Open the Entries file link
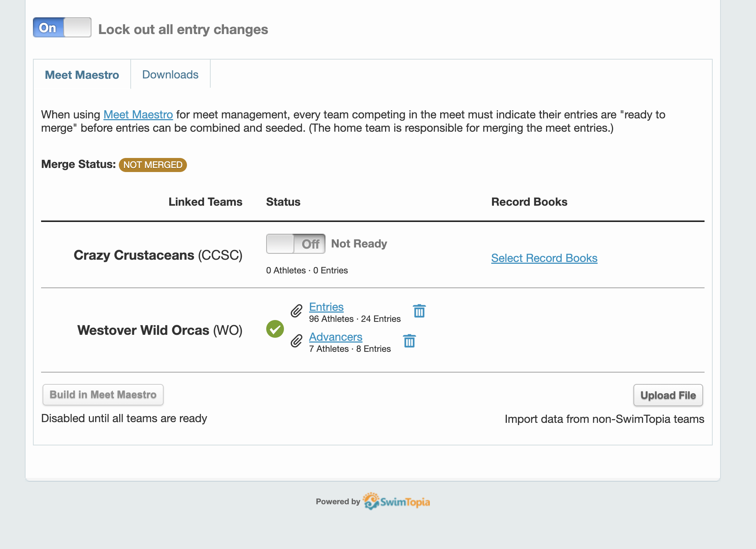 pos(326,307)
